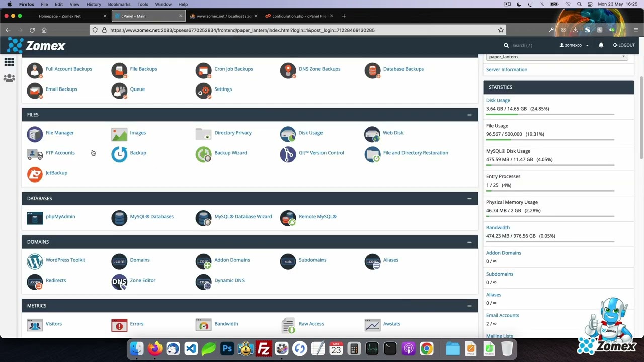Viewport: 644px width, 362px height.
Task: Open the Aliases icon
Action: [x=372, y=262]
